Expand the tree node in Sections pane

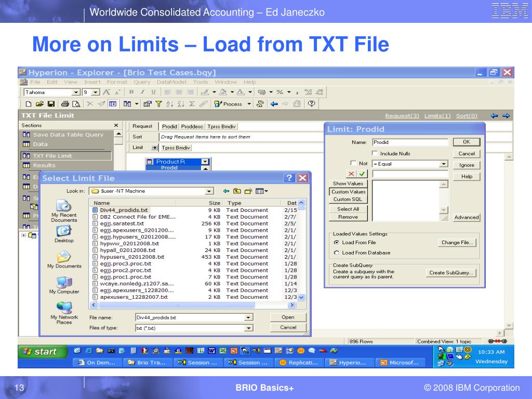pyautogui.click(x=23, y=235)
